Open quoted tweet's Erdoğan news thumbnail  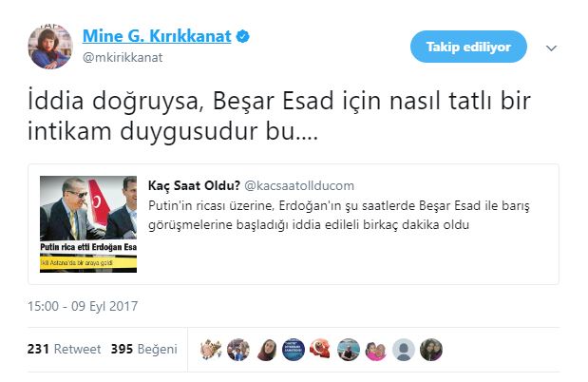coord(88,224)
